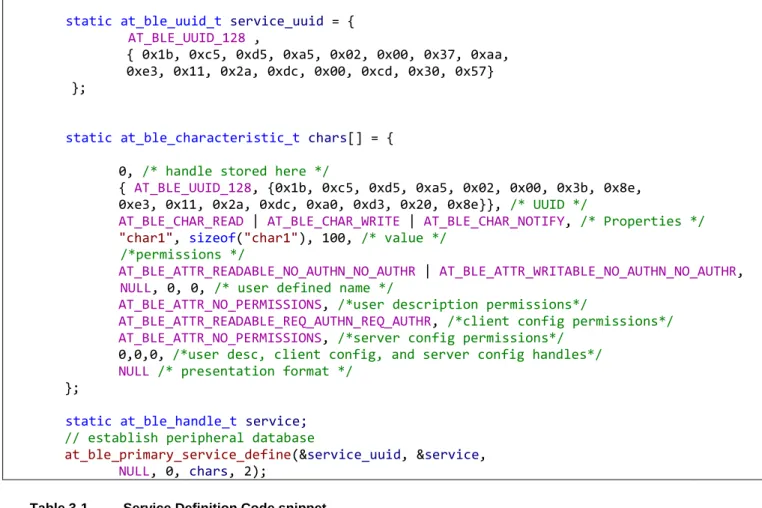Click the at_ble_primary_service_define function call
Screen dimensions: 762x508
(x=178, y=455)
